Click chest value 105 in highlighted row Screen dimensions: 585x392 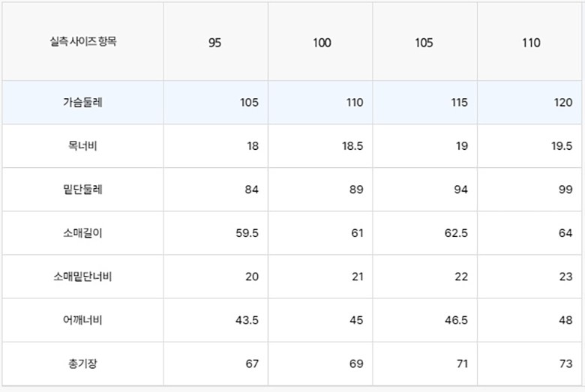(249, 103)
